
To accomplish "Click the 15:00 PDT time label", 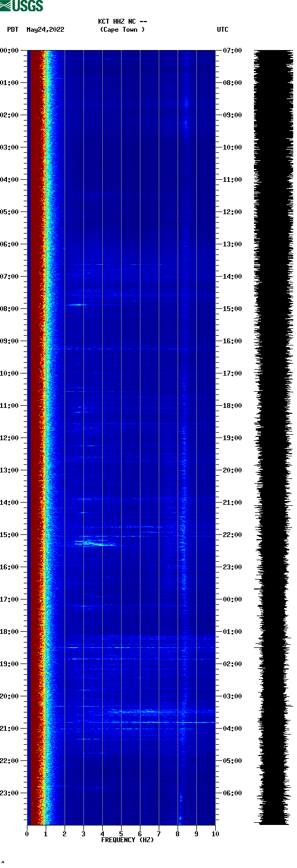I will coord(10,535).
